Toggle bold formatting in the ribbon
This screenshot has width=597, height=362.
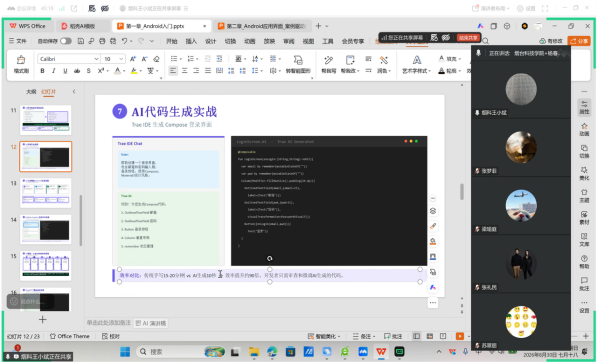tap(42, 71)
